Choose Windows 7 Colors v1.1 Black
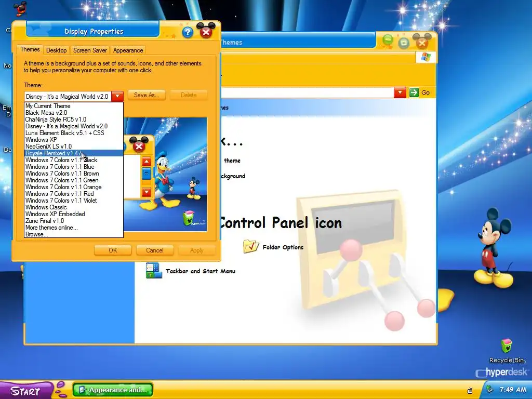This screenshot has height=399, width=532. 74,160
